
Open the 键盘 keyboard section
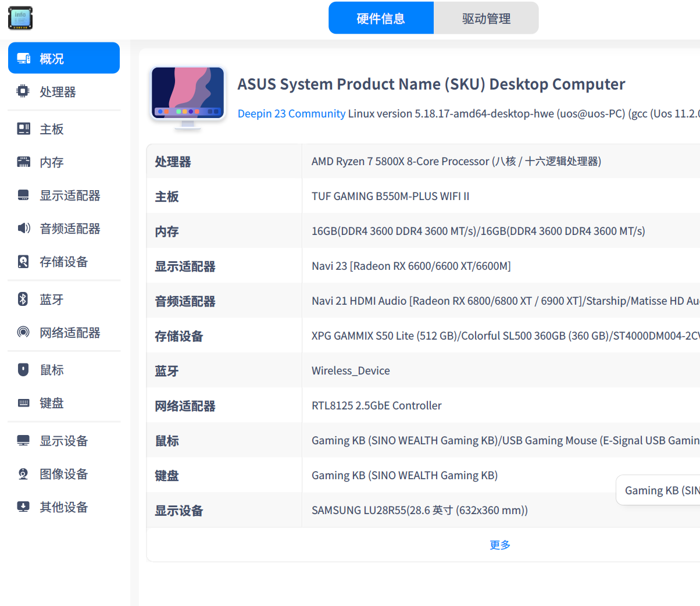click(22, 402)
